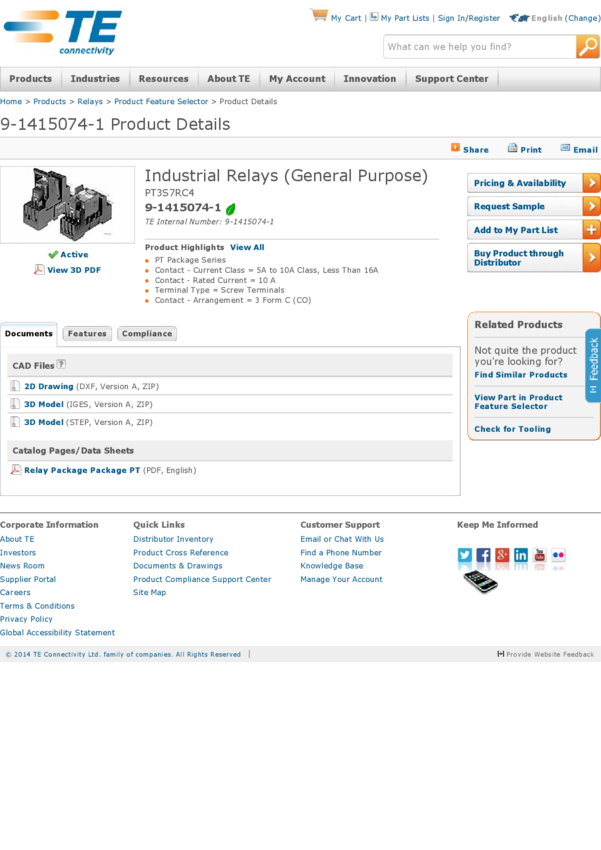The width and height of the screenshot is (601, 850).
Task: Click the Twitter social icon
Action: tap(464, 555)
